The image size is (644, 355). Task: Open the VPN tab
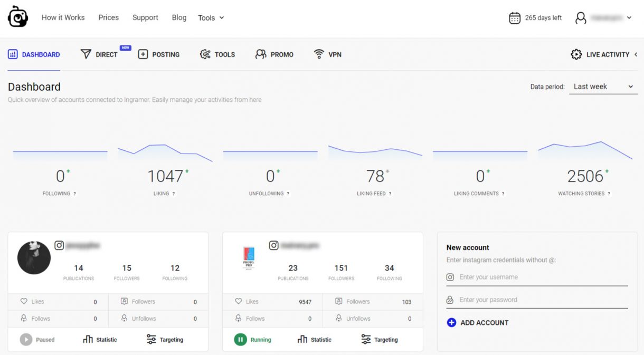[328, 54]
